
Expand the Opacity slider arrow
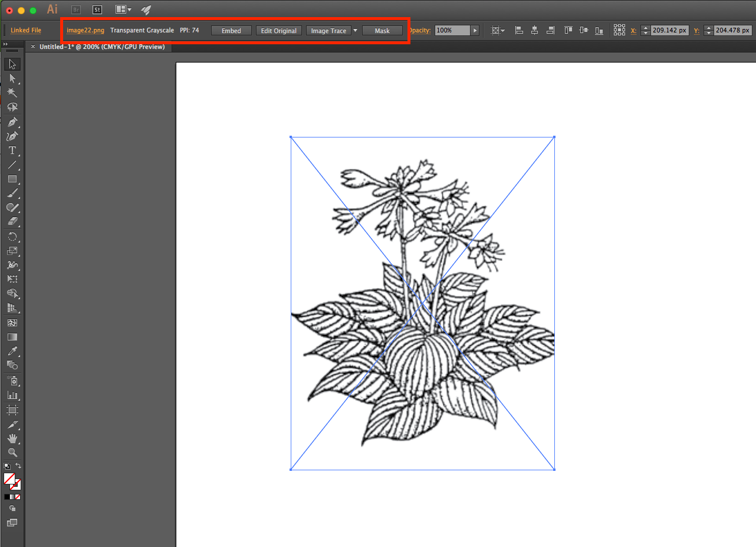(x=475, y=31)
